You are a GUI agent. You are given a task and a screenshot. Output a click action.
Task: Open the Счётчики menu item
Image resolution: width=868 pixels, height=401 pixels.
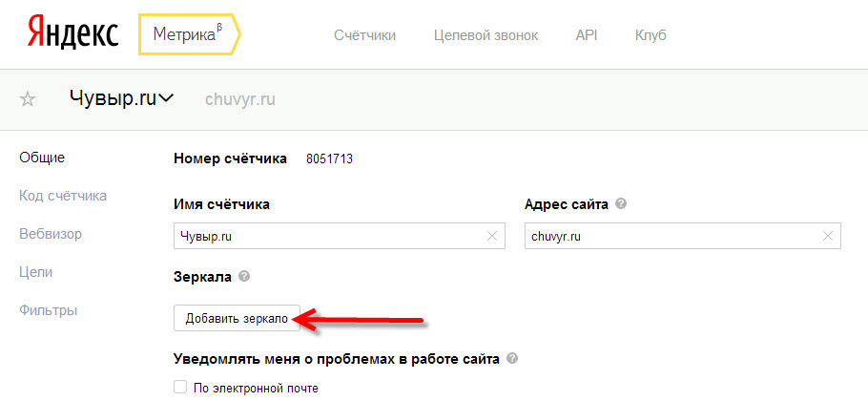click(364, 36)
